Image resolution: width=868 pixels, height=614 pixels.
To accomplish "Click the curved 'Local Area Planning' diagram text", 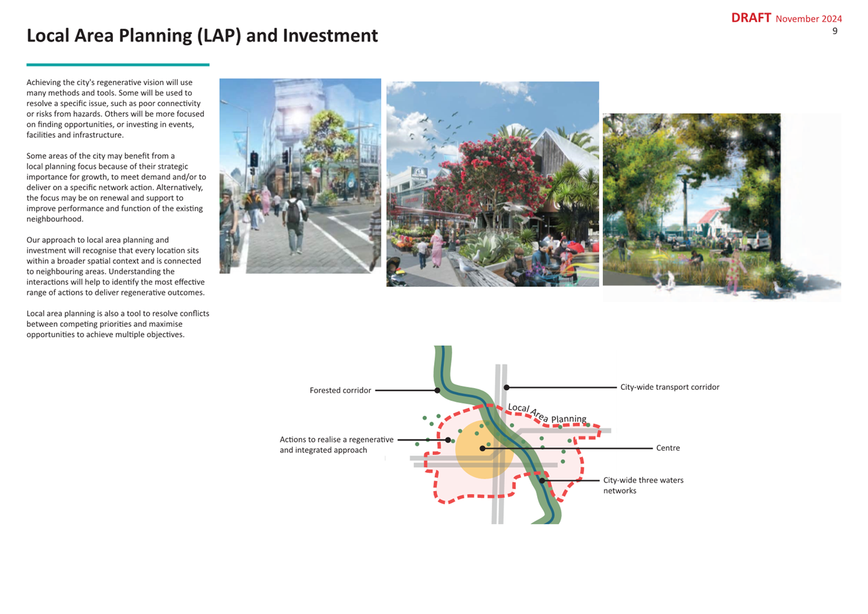I will point(547,414).
